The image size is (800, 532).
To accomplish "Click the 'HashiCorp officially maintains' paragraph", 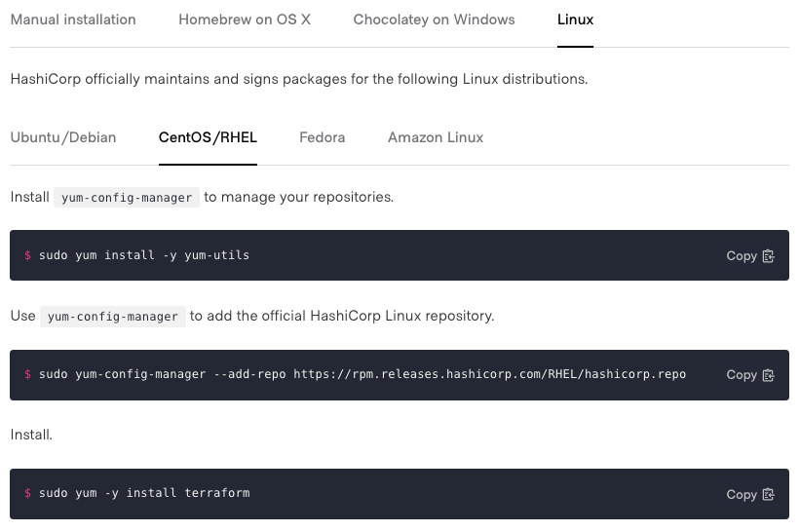I will (298, 79).
